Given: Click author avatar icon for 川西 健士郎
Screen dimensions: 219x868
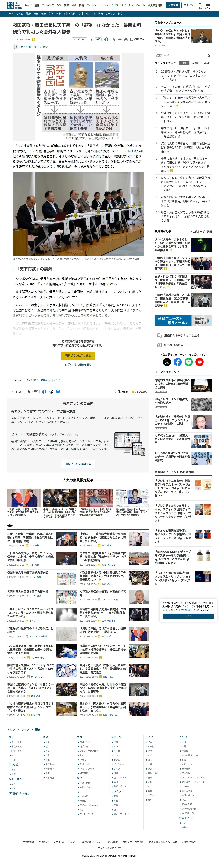Looking at the screenshot, I should (15, 47).
